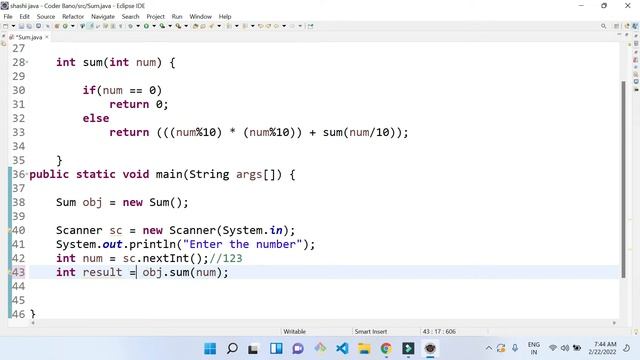Show hidden system tray icons chevron

tap(489, 348)
